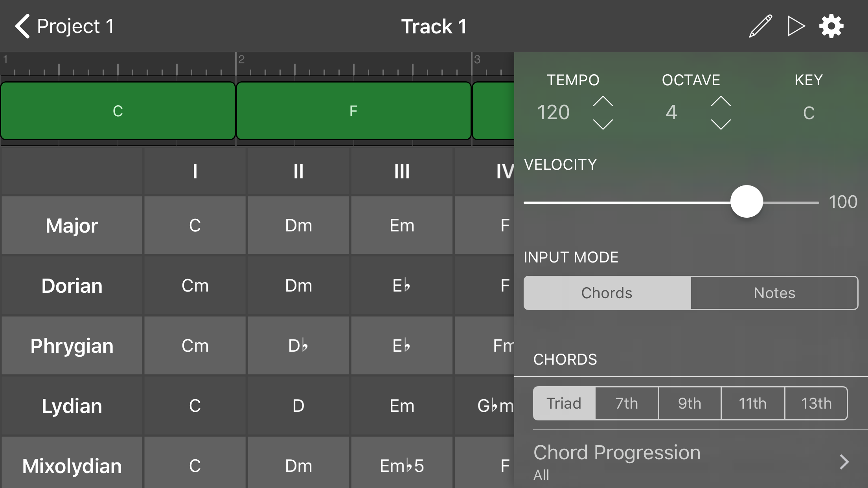868x488 pixels.
Task: Open the Chord Progression panel
Action: [616, 452]
